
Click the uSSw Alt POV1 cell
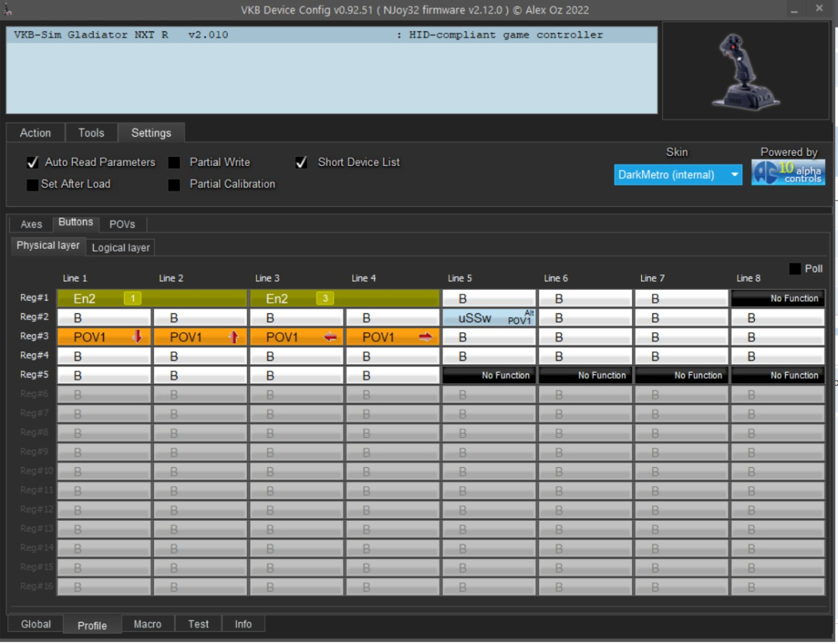point(489,318)
